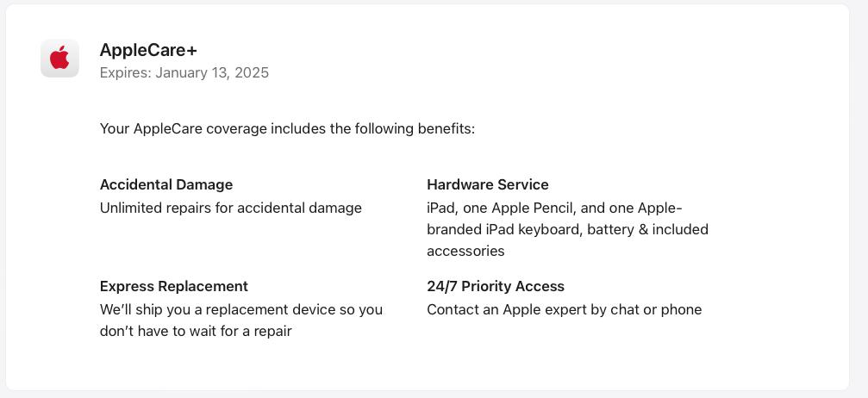Click the branded iPad keyboard, battery line
Screen dimensions: 868x398
pyautogui.click(x=567, y=229)
